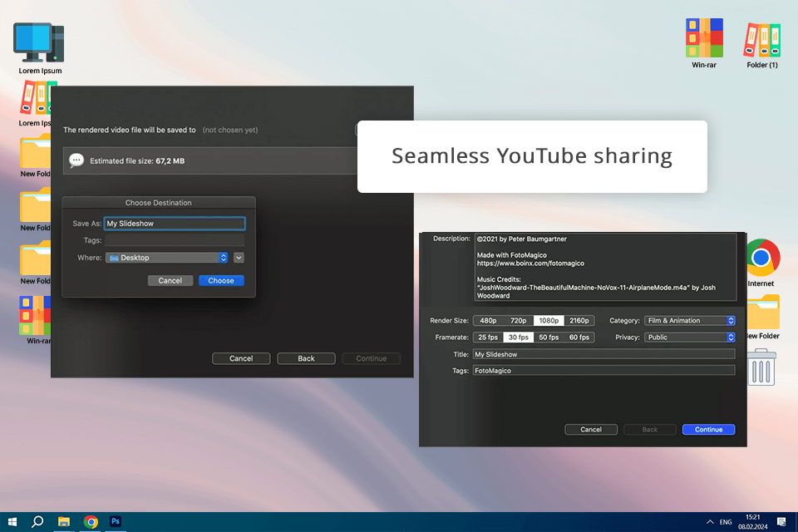Click the Save As filename field

[x=175, y=224]
